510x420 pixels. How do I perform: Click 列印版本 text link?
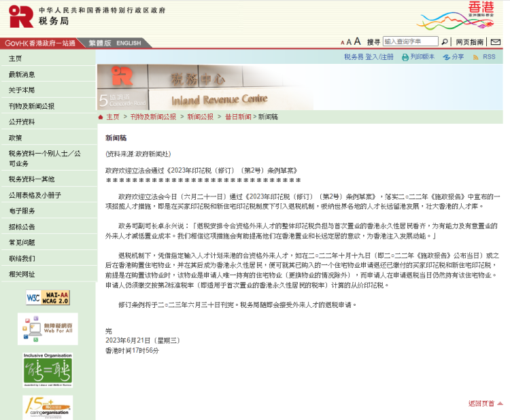422,56
